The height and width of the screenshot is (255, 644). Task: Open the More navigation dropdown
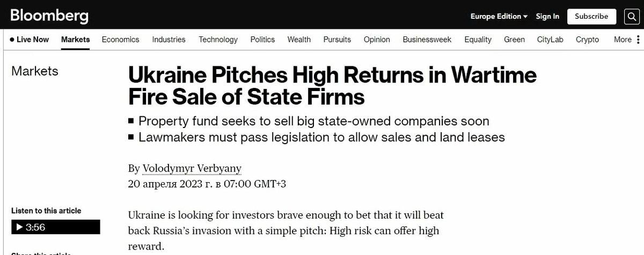pyautogui.click(x=623, y=39)
